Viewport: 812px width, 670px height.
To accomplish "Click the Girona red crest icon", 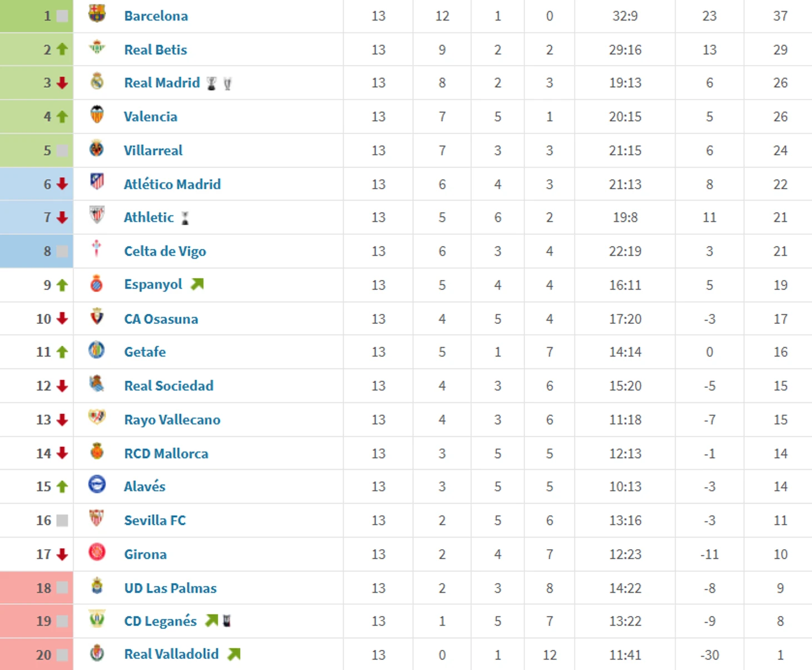I will coord(97,552).
